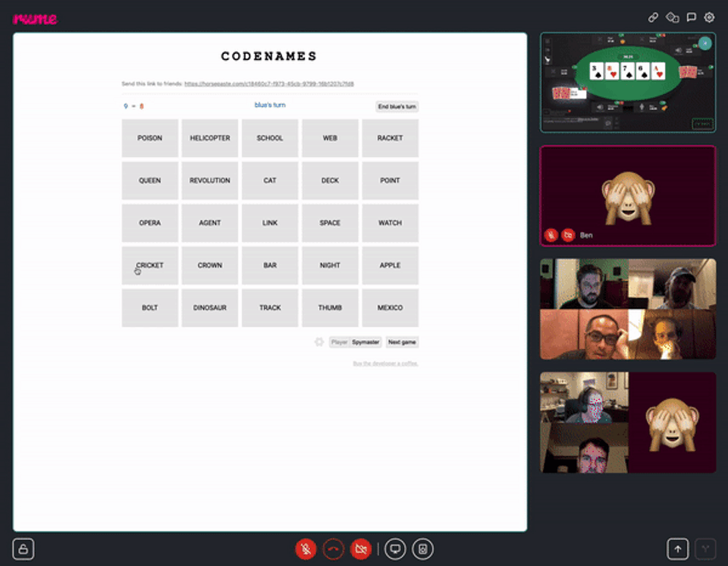
Task: Guess the CAT card
Action: pyautogui.click(x=270, y=181)
